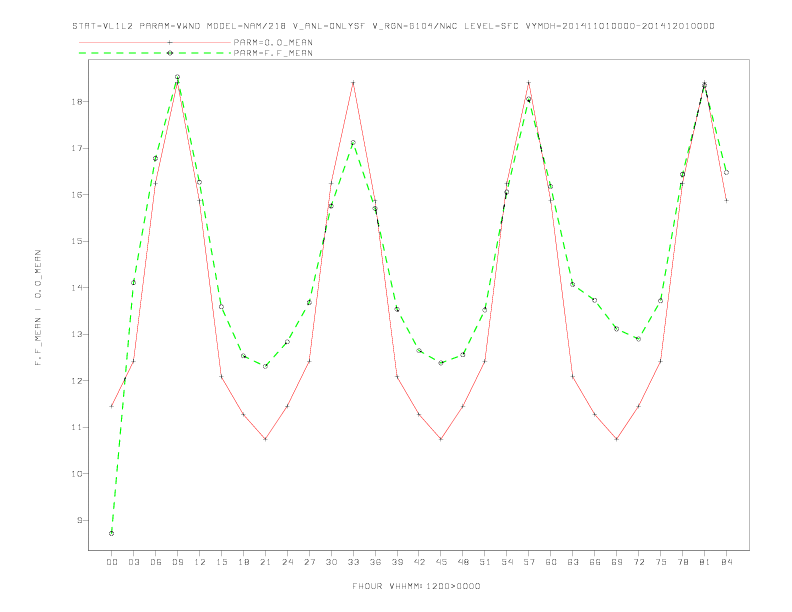
Task: Click y-axis tick label 16
Action: 77,194
